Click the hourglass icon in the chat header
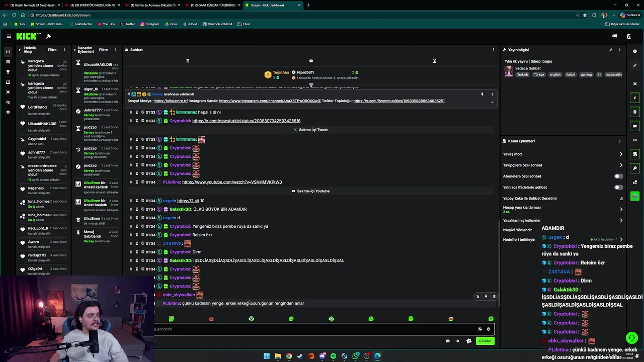This screenshot has height=362, width=644. [x=435, y=61]
